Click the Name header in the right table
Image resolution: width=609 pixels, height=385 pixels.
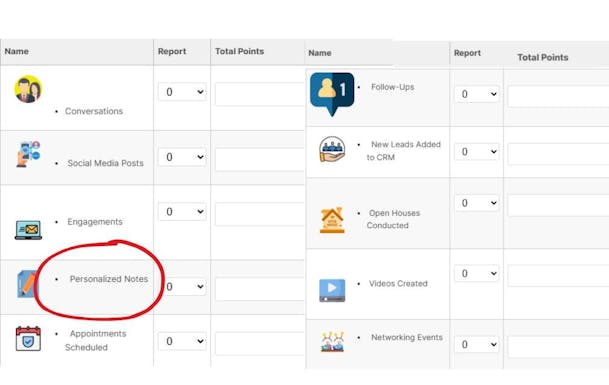click(320, 53)
